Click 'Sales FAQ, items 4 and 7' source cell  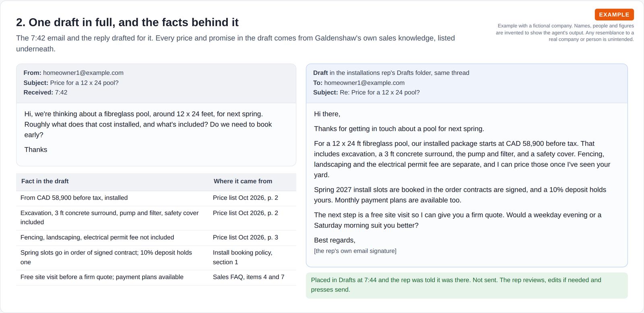pos(248,277)
